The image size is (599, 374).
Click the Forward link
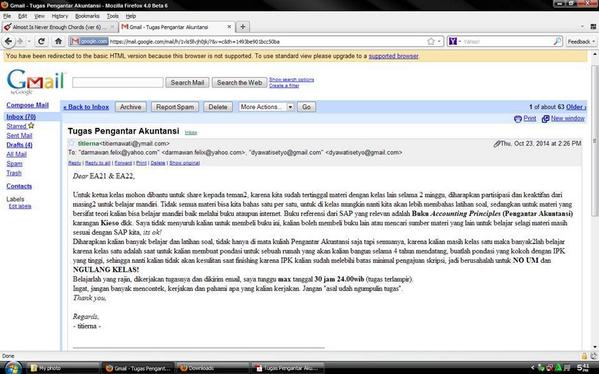coord(123,163)
